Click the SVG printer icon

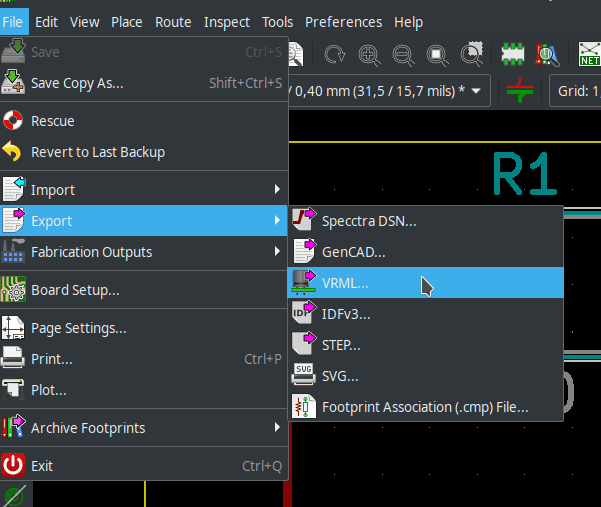[x=304, y=374]
